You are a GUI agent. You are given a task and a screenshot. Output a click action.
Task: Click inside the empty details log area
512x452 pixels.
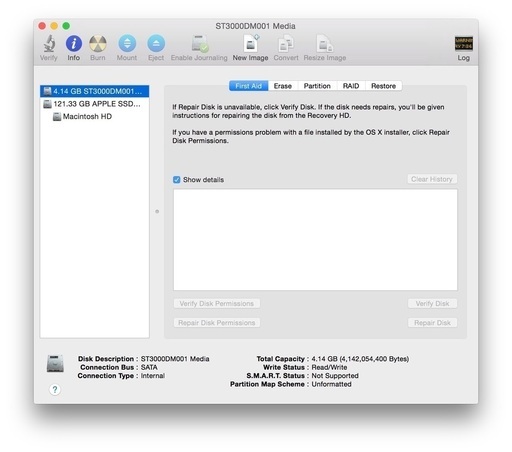[x=315, y=240]
